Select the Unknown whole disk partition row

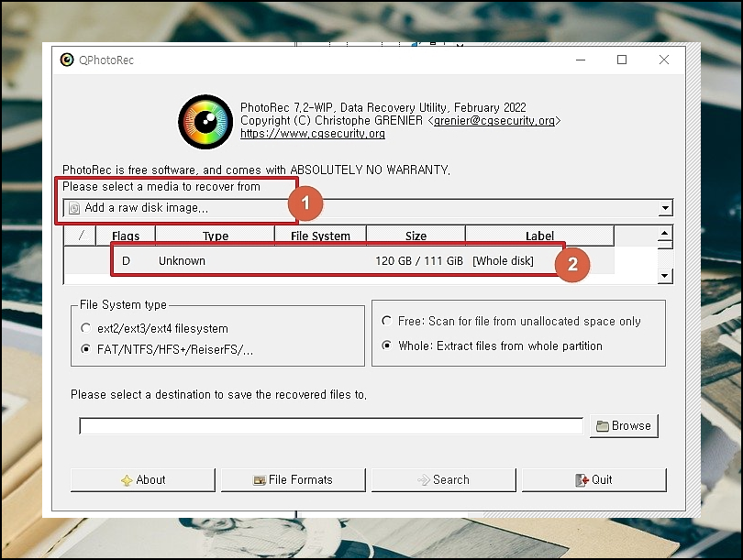[338, 260]
